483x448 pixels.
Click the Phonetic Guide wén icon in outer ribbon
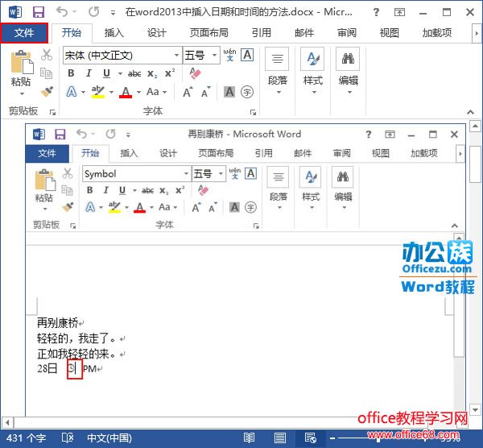(229, 55)
